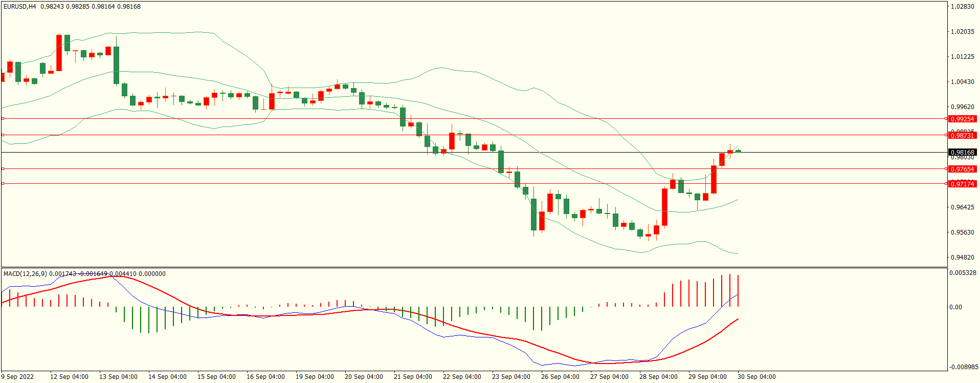980x383 pixels.
Task: Click the 15 Sep 04:00 time label
Action: point(216,377)
